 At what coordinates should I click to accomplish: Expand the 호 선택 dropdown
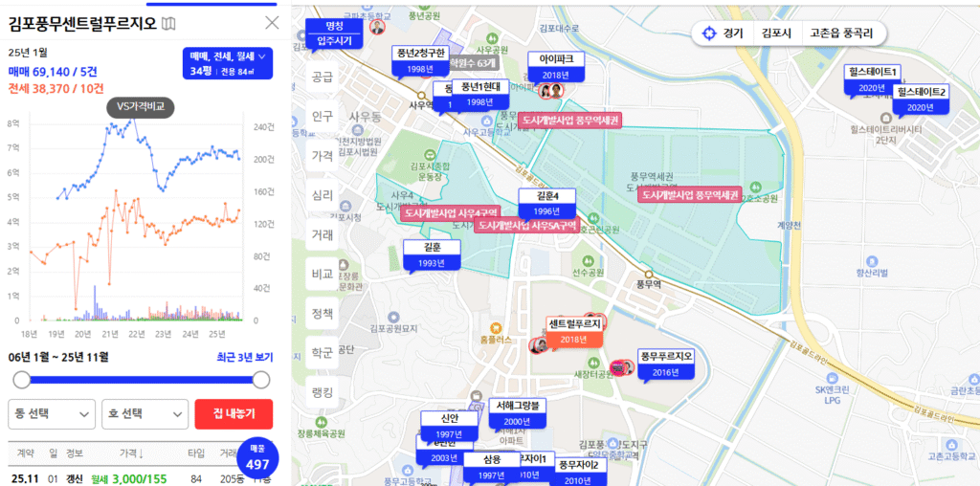[x=145, y=413]
